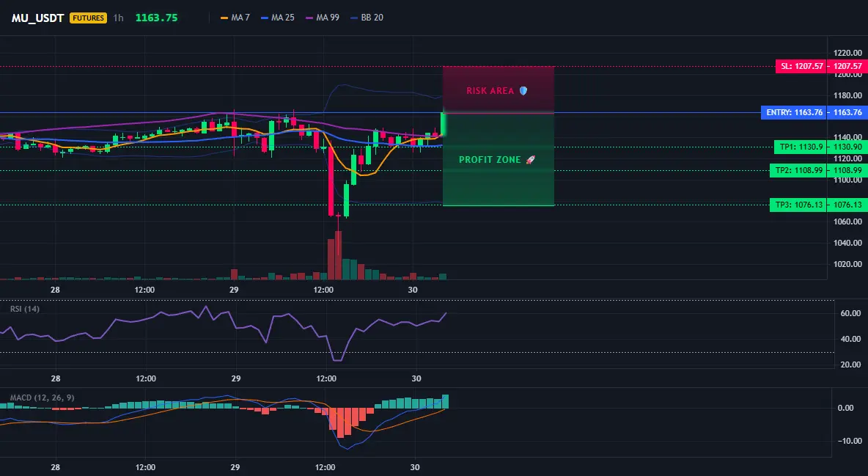Click the MU_USDT symbol name
This screenshot has height=476, width=868.
pos(37,18)
